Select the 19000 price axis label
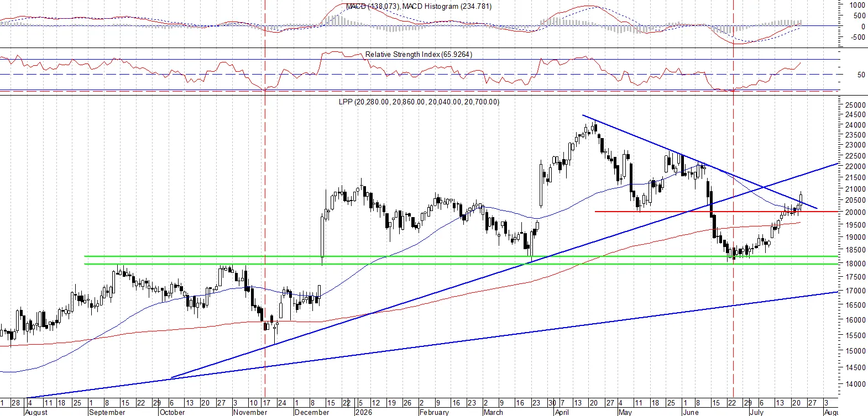 point(855,237)
